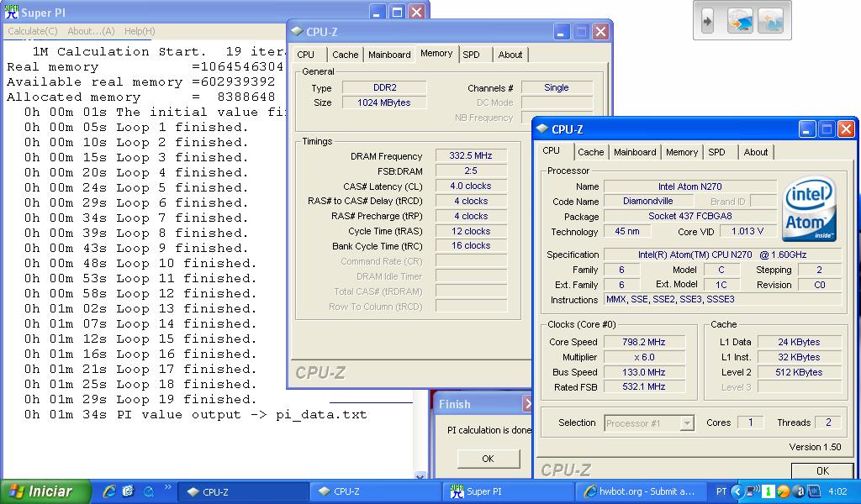Open the Iniciar start menu
The height and width of the screenshot is (504, 861).
[x=45, y=491]
